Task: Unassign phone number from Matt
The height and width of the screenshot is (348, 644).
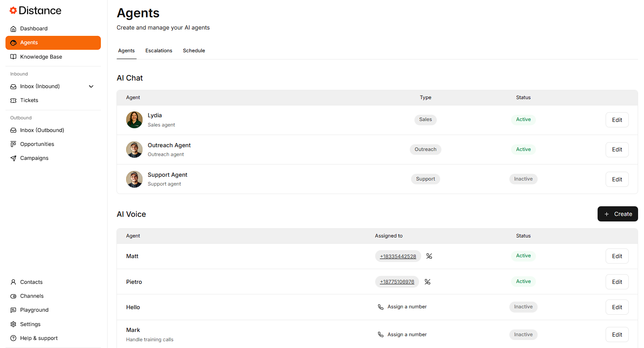Action: tap(429, 256)
